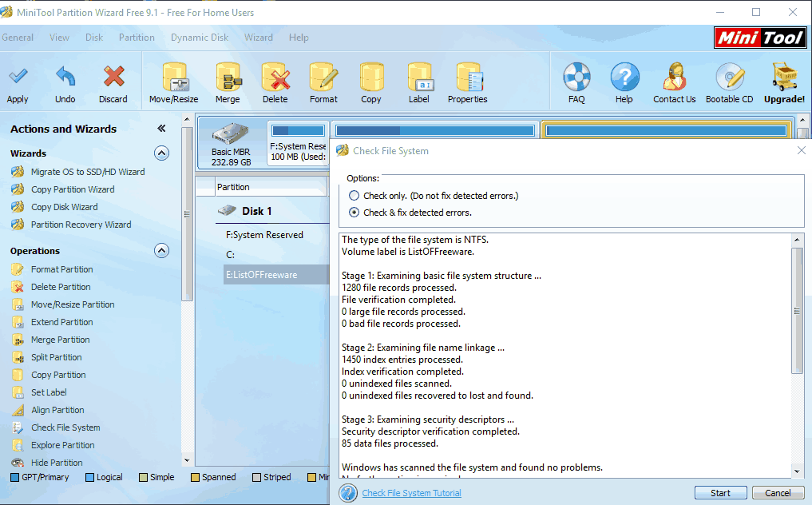This screenshot has height=505, width=812.
Task: Click the Undo arrow icon
Action: [65, 77]
